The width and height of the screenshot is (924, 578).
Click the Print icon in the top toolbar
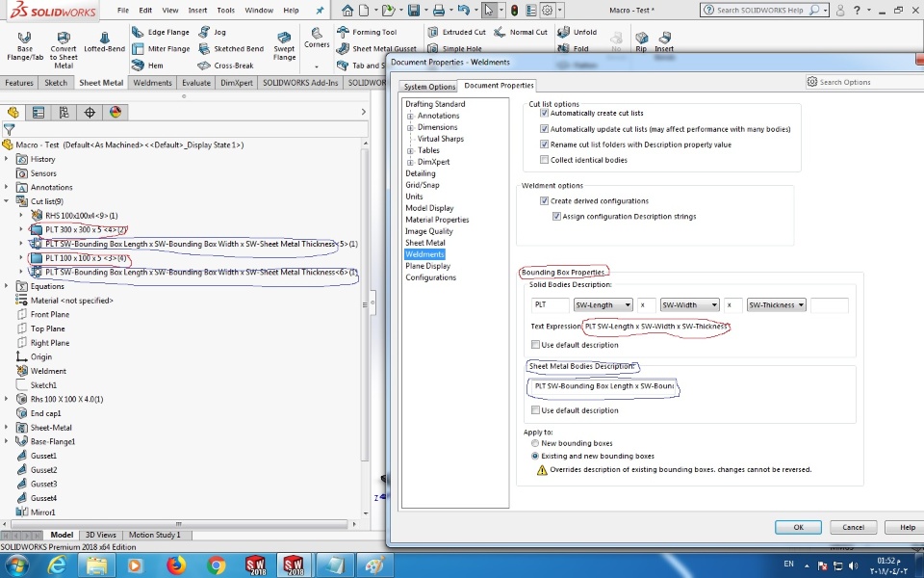point(439,10)
